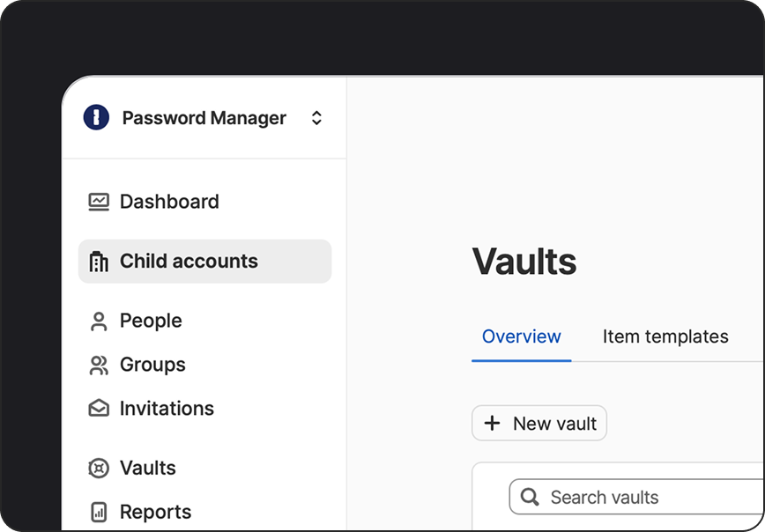The height and width of the screenshot is (532, 765).
Task: Click the Reports chart icon
Action: (99, 512)
